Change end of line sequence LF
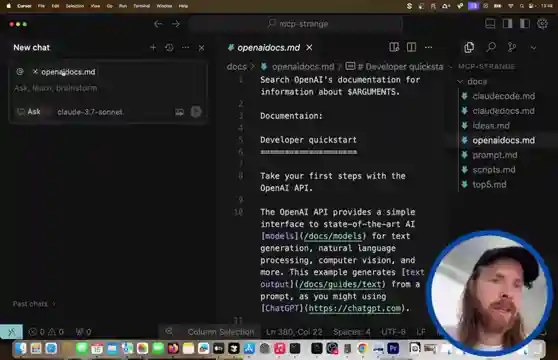The height and width of the screenshot is (360, 558). [421, 332]
